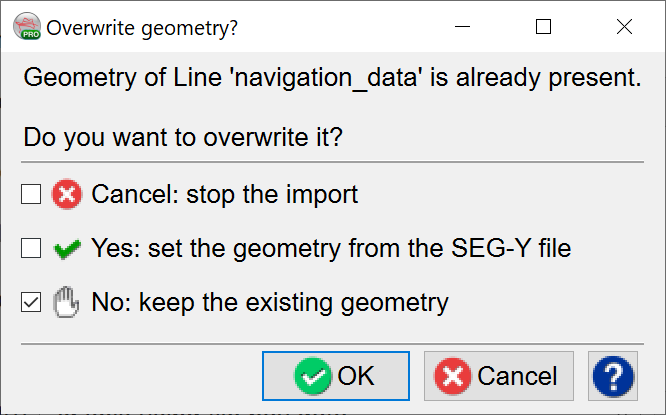Check the "Cancel: stop the import" checkbox
Image resolution: width=666 pixels, height=415 pixels.
[x=31, y=194]
